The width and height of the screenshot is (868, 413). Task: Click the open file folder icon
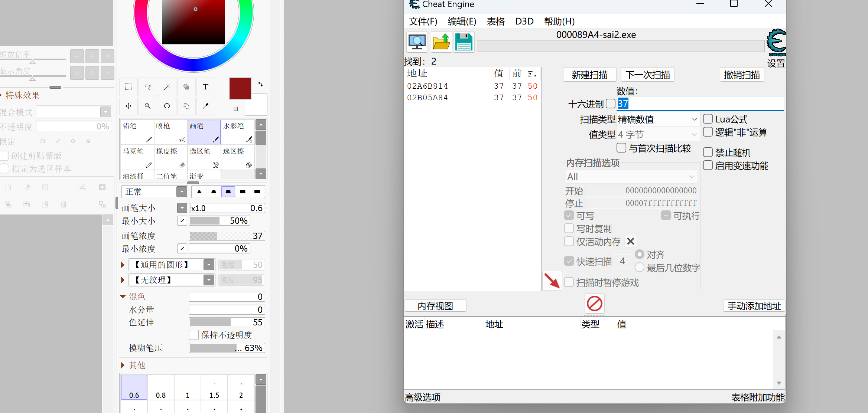441,42
